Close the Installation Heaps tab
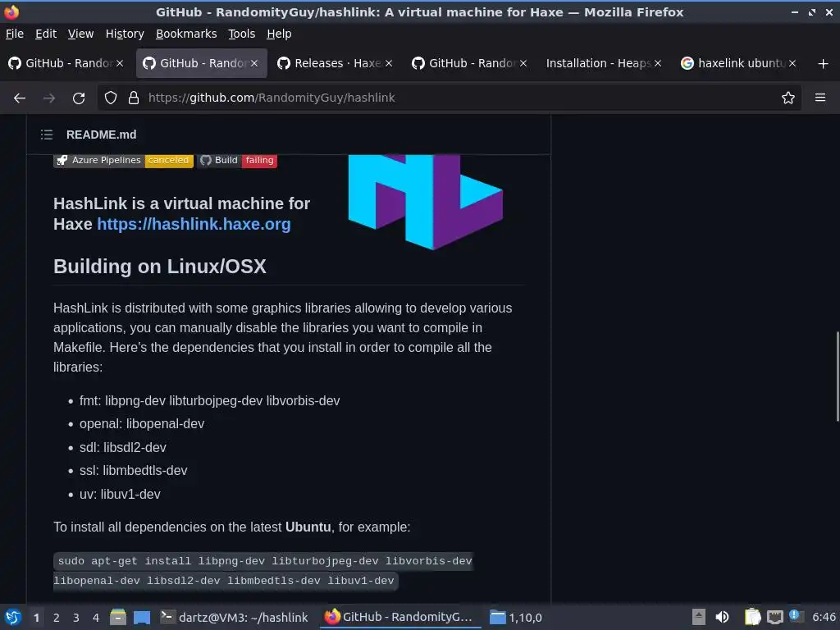This screenshot has height=630, width=840. click(x=658, y=63)
